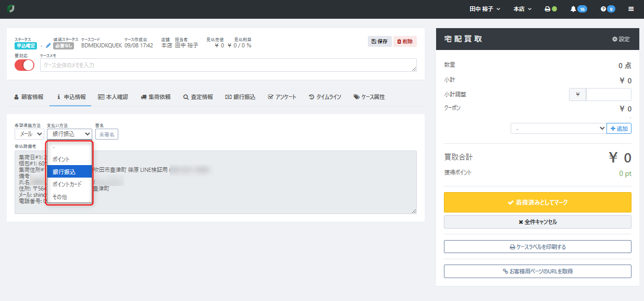Viewport: 644px width, 301px height.
Task: Switch to タイムライン tab
Action: (325, 97)
